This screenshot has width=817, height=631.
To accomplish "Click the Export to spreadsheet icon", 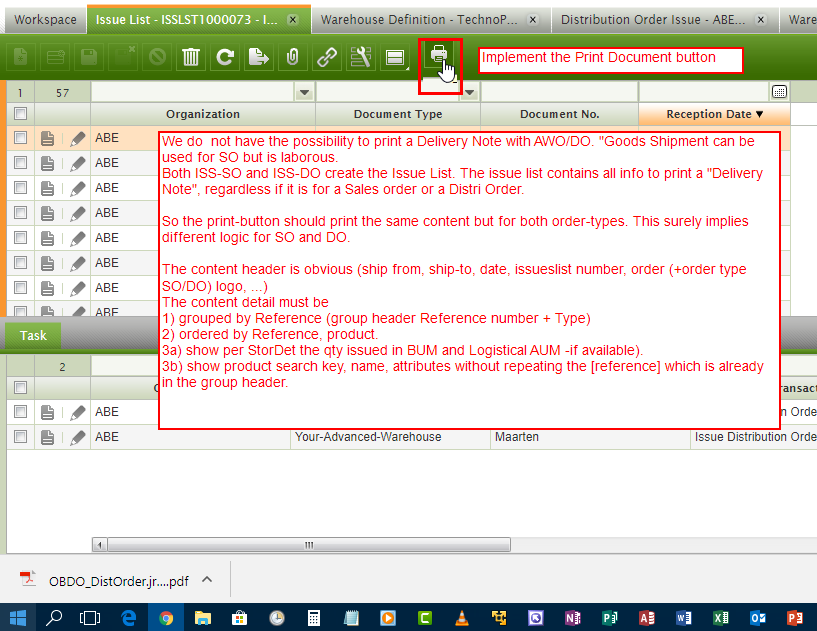I will [x=258, y=58].
